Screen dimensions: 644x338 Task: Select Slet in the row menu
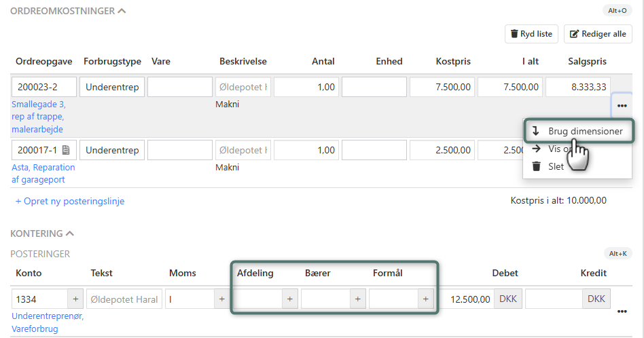click(556, 166)
